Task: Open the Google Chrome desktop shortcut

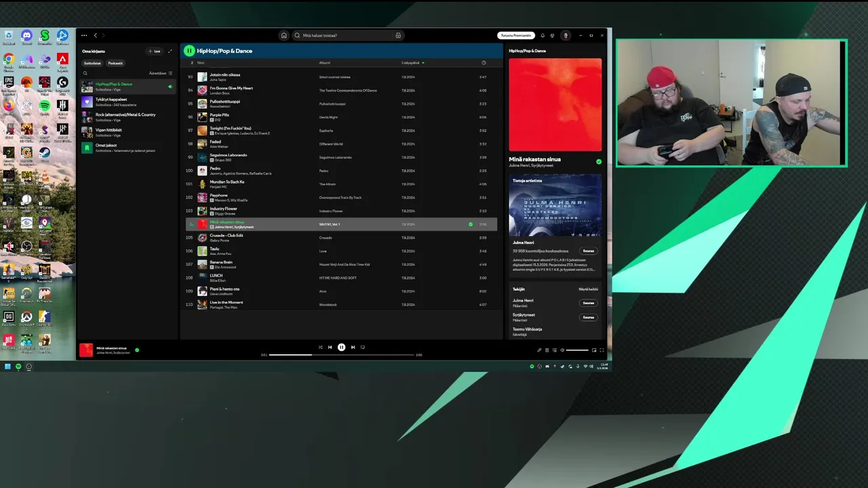Action: click(x=8, y=61)
